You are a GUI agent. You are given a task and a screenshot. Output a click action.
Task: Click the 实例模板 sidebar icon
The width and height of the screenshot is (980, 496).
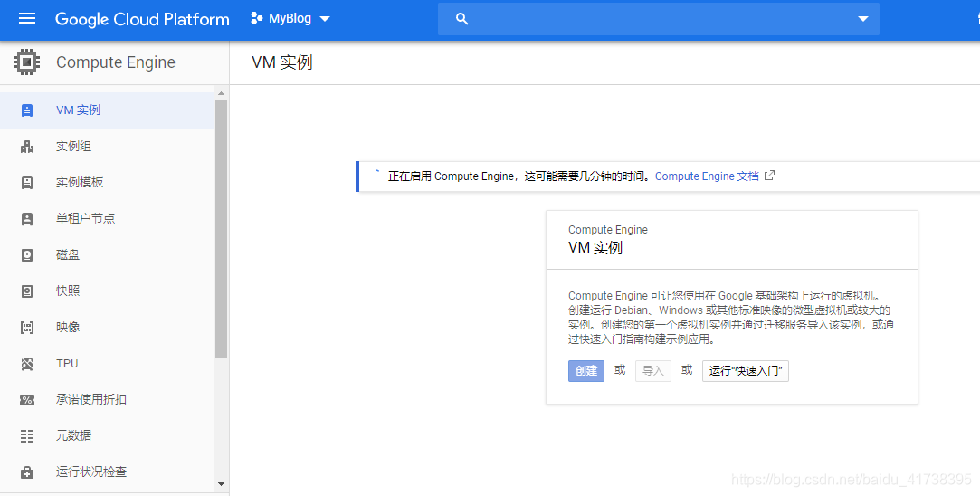pos(27,183)
